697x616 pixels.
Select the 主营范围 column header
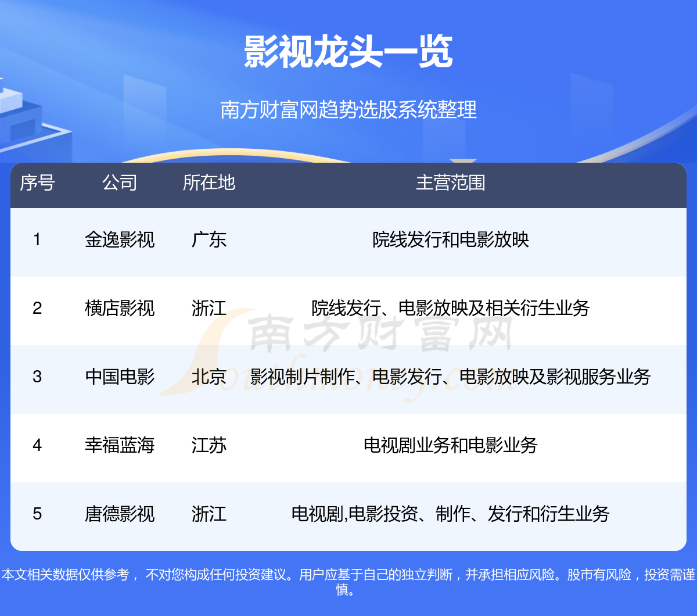coord(450,182)
